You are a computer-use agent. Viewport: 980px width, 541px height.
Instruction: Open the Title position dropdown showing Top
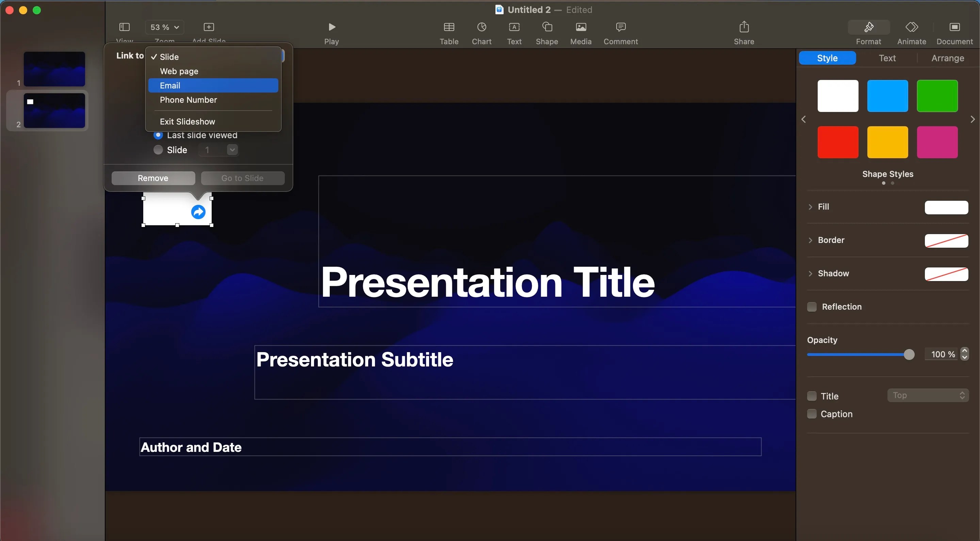928,395
